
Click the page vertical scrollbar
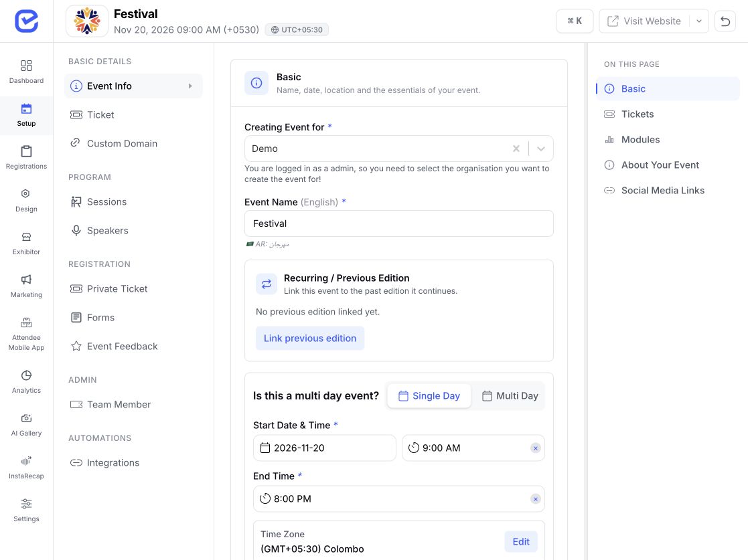(x=585, y=301)
